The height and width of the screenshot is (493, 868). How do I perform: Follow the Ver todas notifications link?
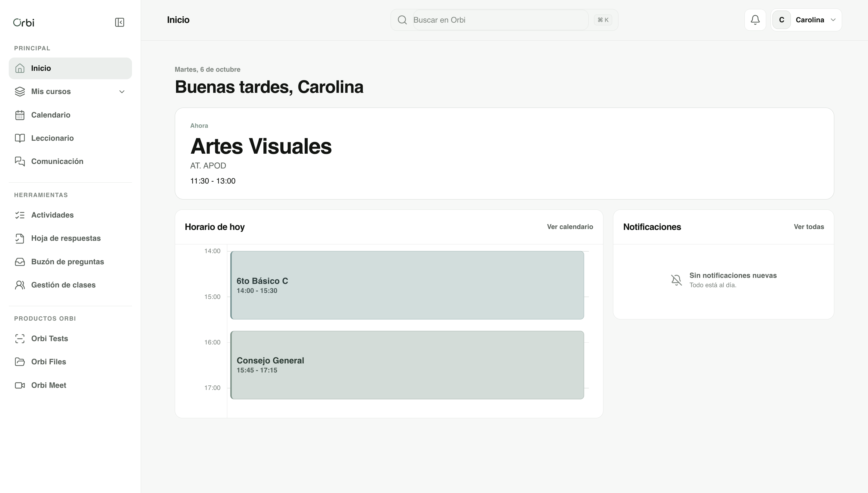tap(809, 227)
